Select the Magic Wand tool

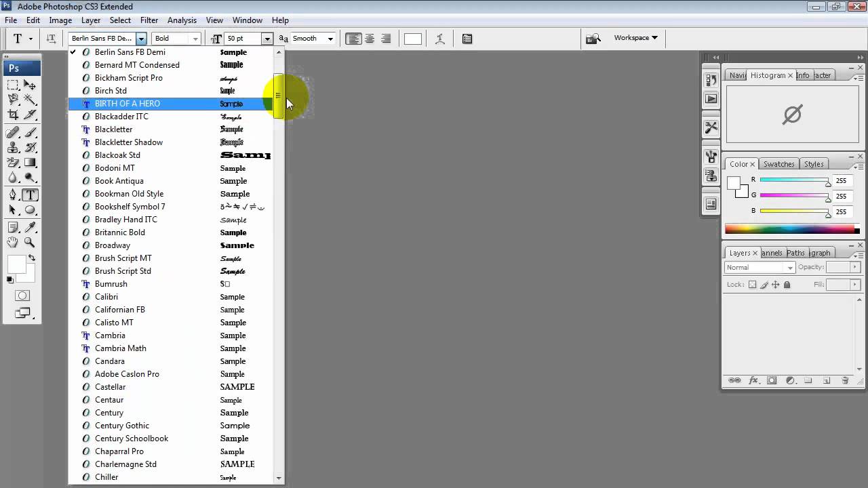click(30, 100)
